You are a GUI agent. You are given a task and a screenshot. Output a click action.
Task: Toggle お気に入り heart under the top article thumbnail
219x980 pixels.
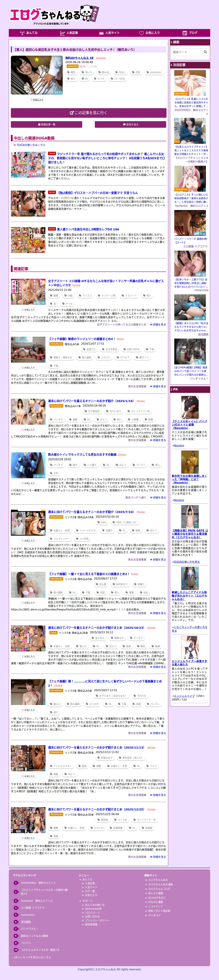point(37,100)
